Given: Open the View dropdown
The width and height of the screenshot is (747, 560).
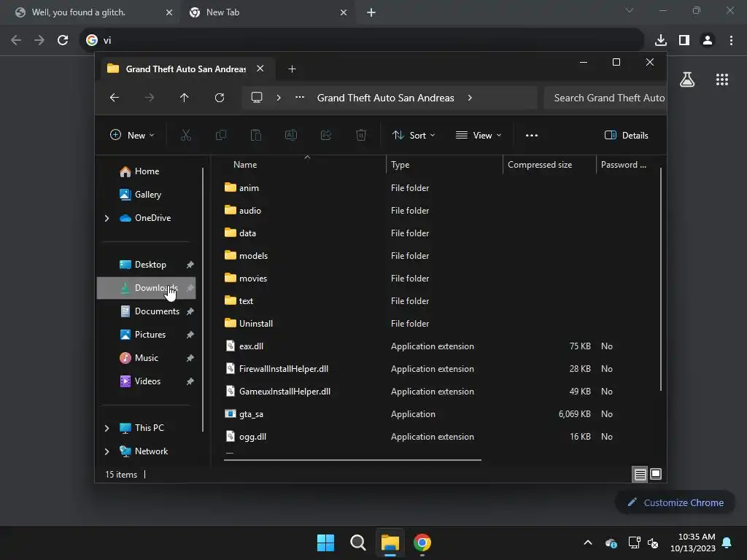Looking at the screenshot, I should [479, 135].
